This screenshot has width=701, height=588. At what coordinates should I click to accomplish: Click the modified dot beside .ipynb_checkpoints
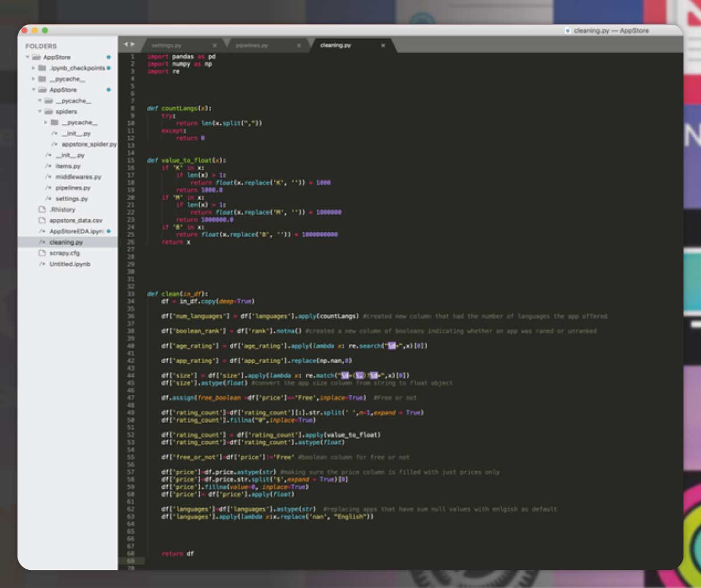click(109, 68)
